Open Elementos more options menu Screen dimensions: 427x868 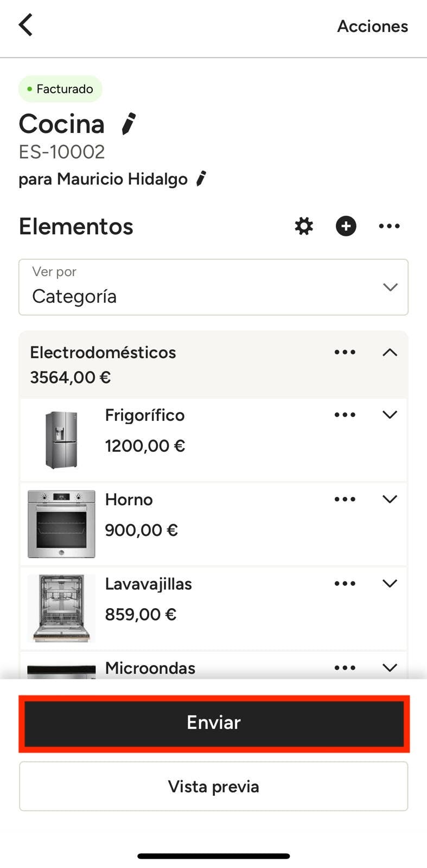389,226
